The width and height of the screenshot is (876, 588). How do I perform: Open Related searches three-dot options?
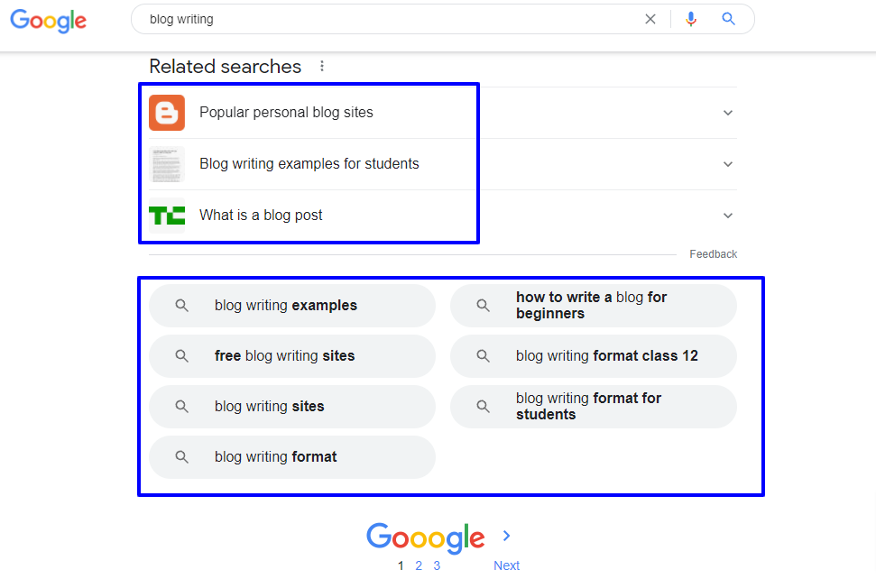(322, 67)
